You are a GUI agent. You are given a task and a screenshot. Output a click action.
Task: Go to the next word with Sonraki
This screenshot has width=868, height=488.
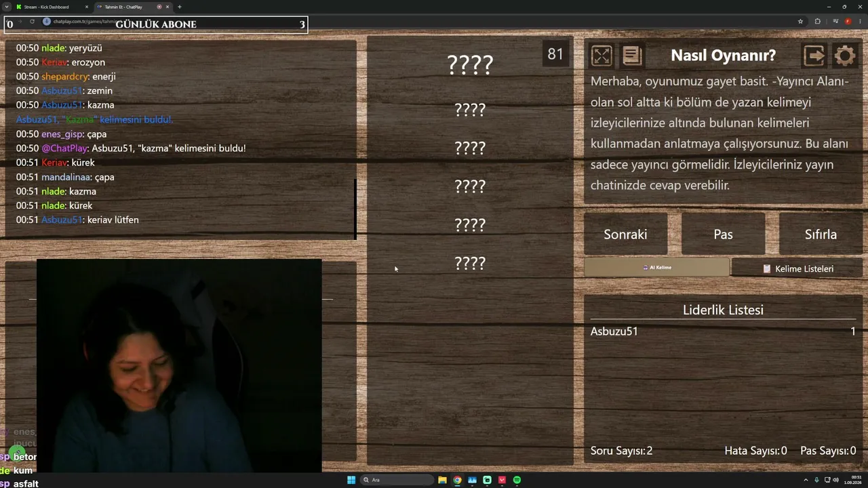pyautogui.click(x=625, y=235)
